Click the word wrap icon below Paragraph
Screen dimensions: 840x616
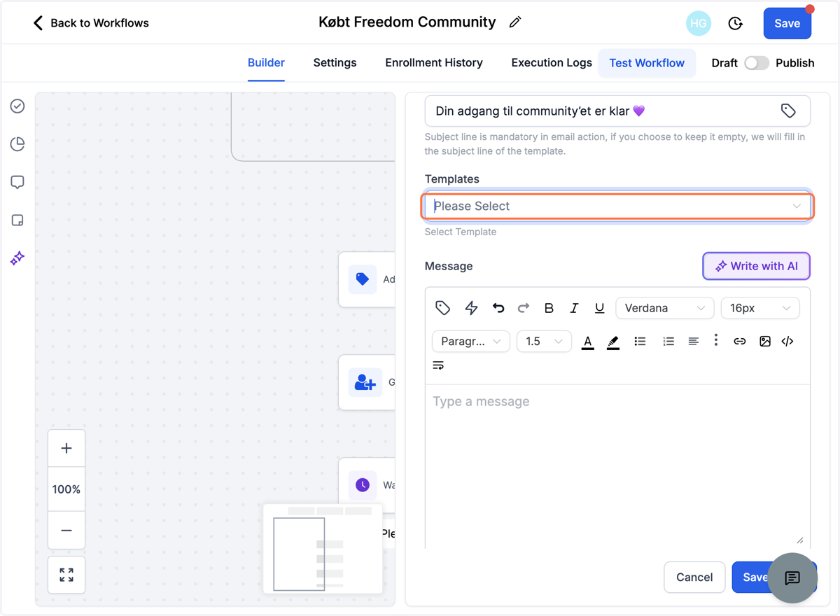pyautogui.click(x=438, y=365)
